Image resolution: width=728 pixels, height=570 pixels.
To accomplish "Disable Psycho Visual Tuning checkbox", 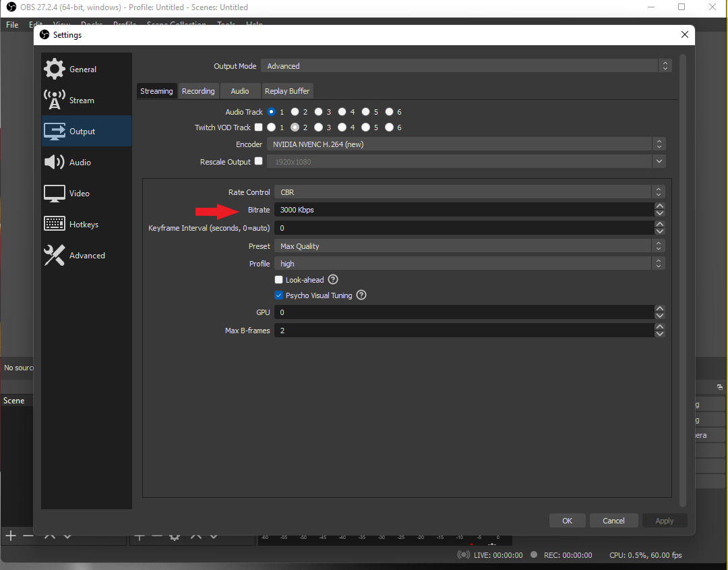I will pyautogui.click(x=278, y=295).
